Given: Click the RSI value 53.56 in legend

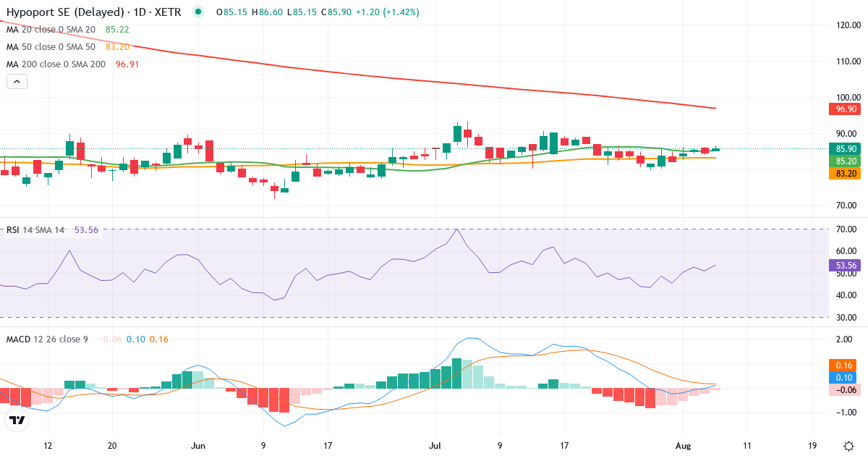Looking at the screenshot, I should coord(86,230).
